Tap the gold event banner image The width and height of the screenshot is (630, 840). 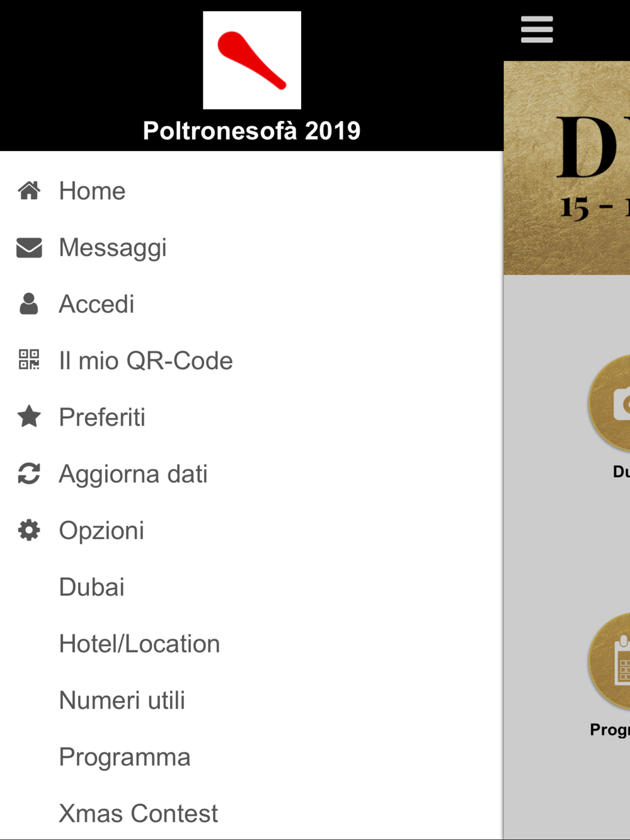[567, 167]
